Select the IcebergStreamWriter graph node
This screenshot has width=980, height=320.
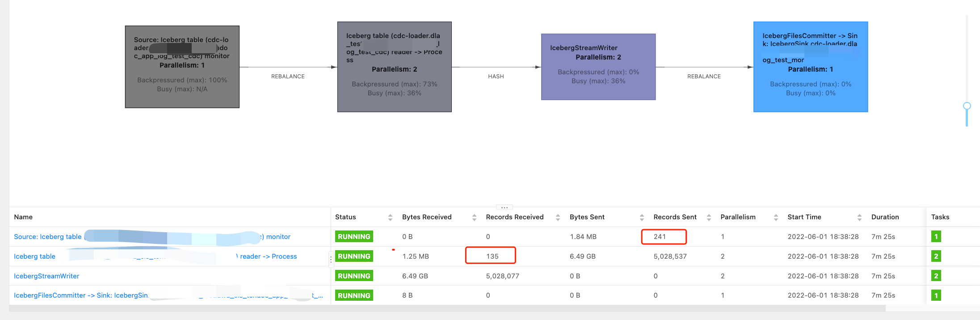point(598,67)
